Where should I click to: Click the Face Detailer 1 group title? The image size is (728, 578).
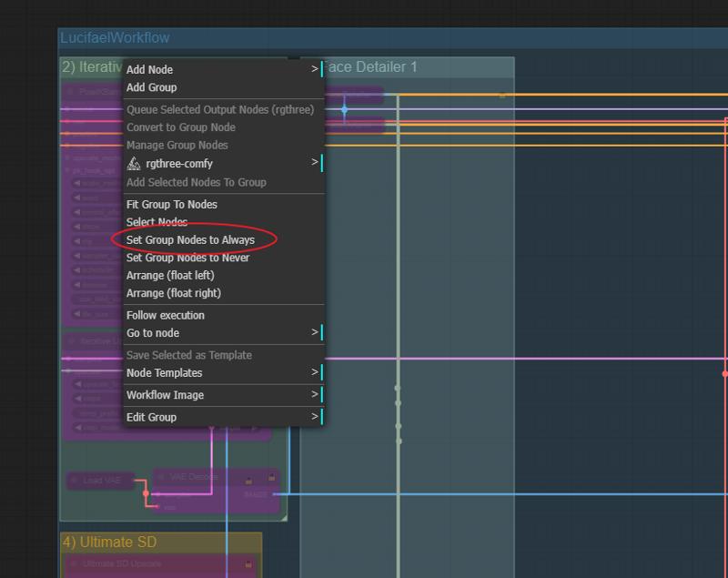coord(370,66)
